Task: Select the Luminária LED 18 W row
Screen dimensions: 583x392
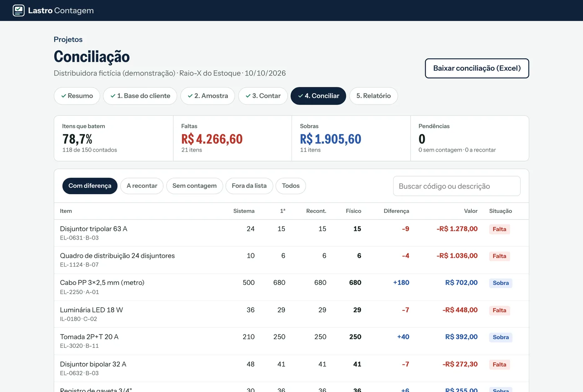Action: coord(291,315)
